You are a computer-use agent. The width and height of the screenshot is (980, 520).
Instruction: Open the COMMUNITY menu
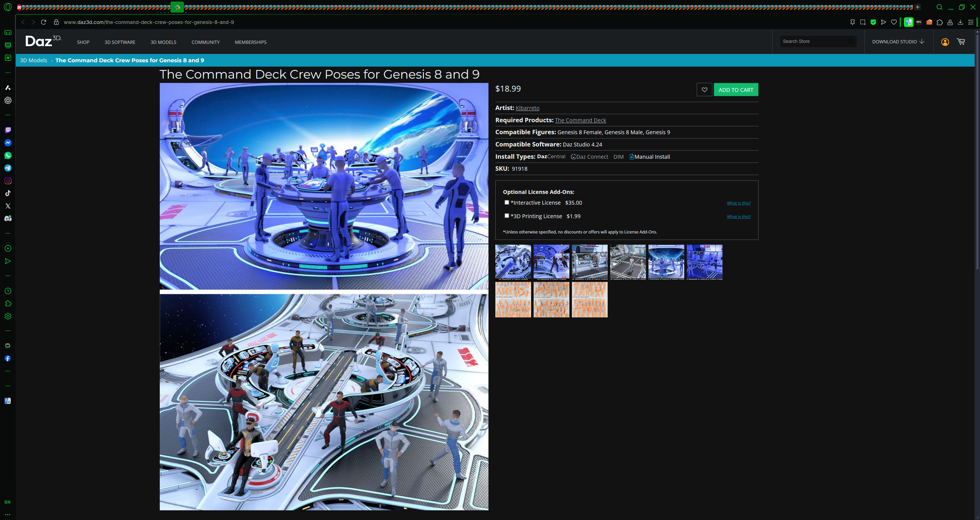205,42
